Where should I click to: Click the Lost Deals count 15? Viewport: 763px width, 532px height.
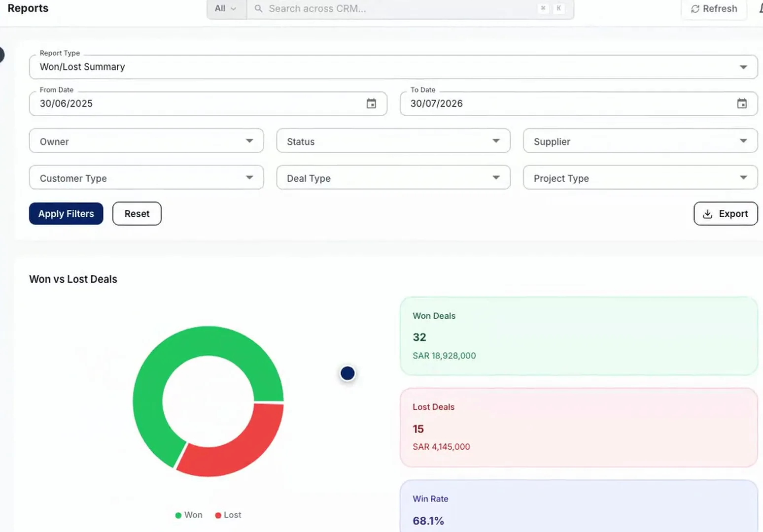coord(418,429)
